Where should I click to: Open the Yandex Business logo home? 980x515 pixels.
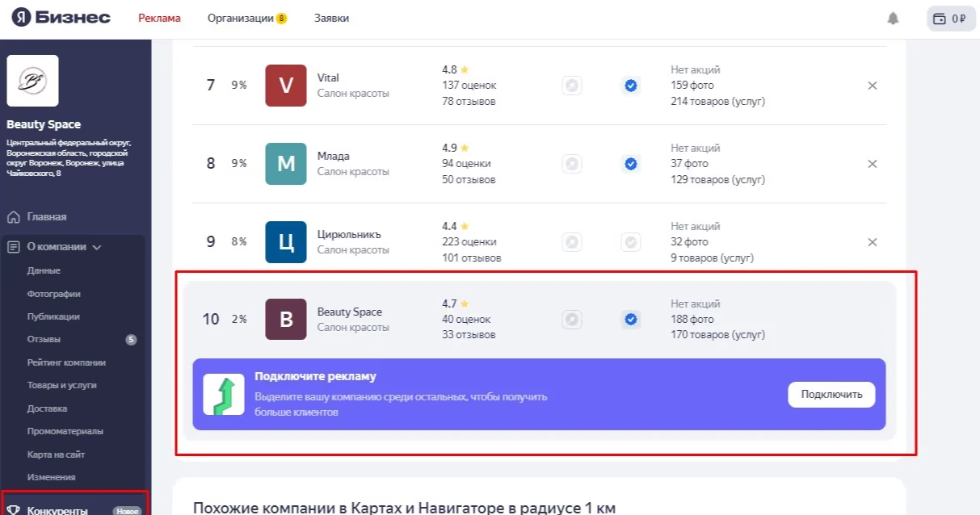61,18
